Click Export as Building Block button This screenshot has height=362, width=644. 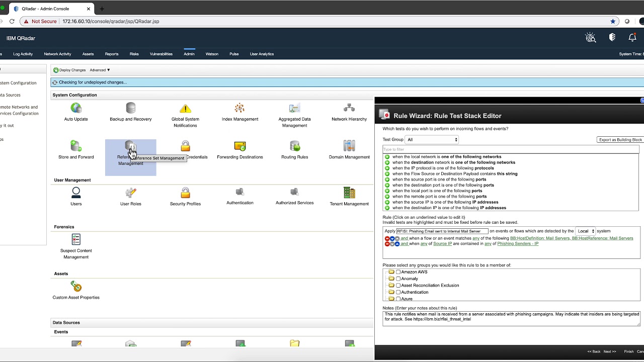(x=621, y=140)
